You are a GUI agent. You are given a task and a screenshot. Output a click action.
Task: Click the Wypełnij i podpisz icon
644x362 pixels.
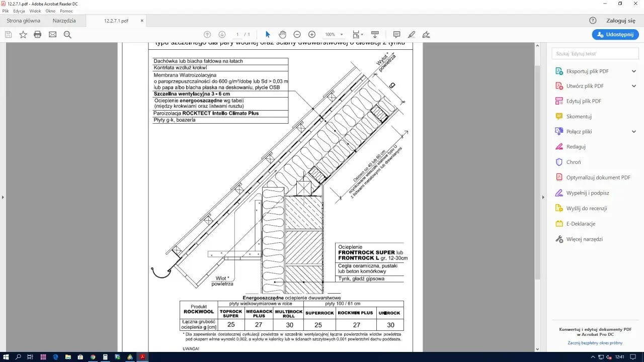pyautogui.click(x=559, y=193)
